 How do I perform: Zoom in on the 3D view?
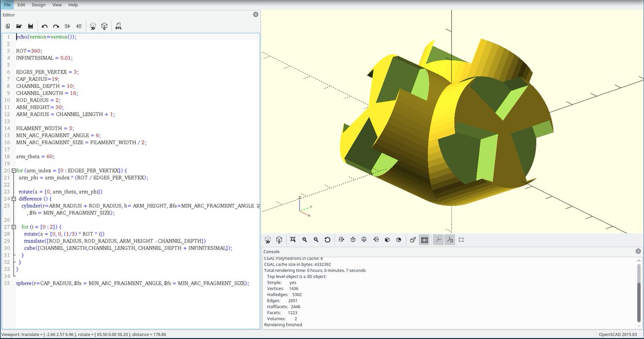(304, 240)
